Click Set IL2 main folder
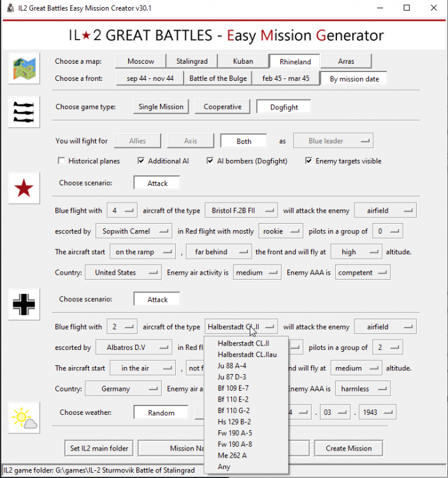The image size is (448, 478). (99, 448)
